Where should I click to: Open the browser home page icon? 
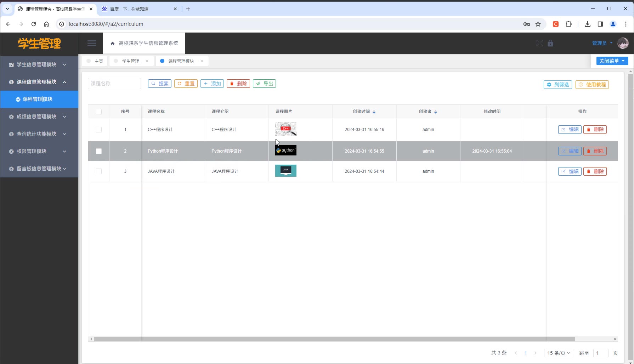[46, 24]
